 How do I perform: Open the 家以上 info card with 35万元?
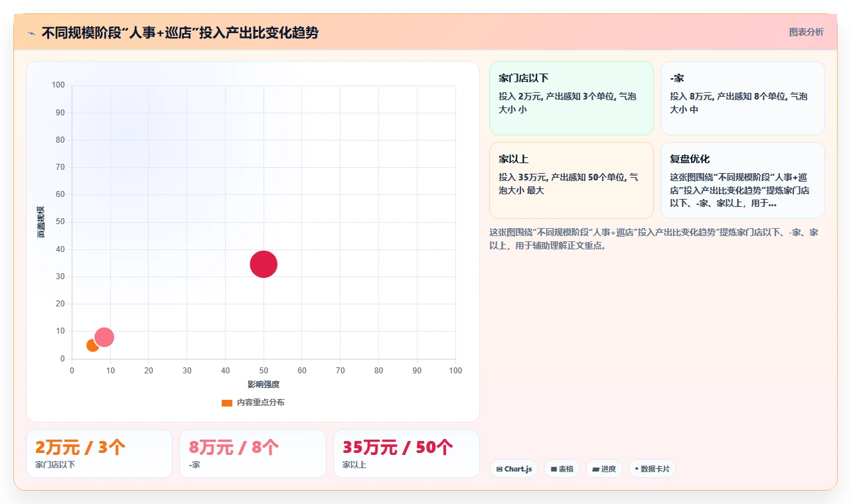572,180
